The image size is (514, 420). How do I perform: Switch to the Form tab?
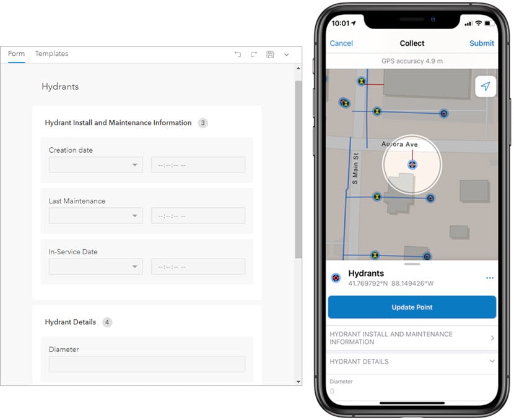(16, 54)
